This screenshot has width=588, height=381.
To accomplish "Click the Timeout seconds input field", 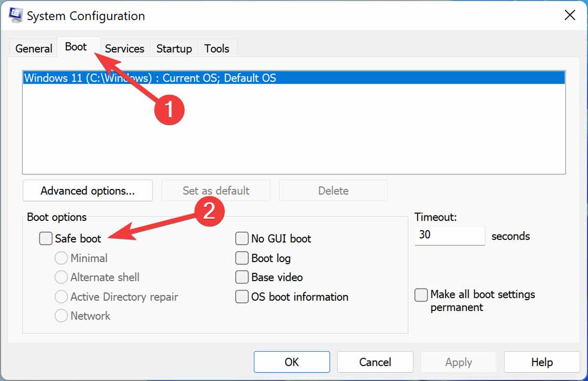I will click(449, 236).
